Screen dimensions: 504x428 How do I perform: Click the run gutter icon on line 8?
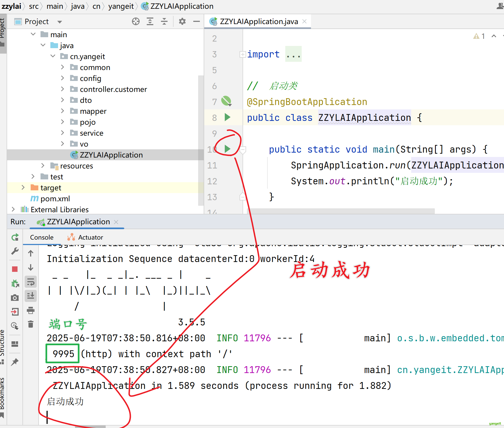point(227,117)
